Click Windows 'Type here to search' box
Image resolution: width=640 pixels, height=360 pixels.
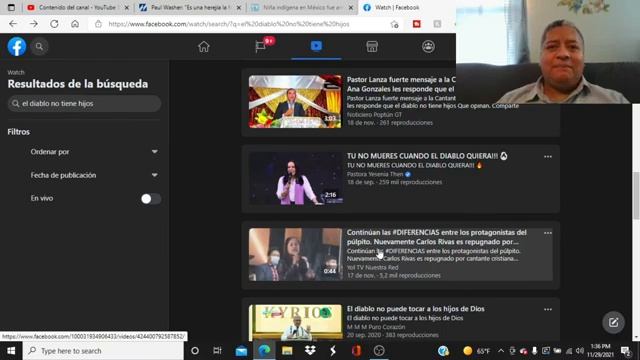pyautogui.click(x=103, y=351)
